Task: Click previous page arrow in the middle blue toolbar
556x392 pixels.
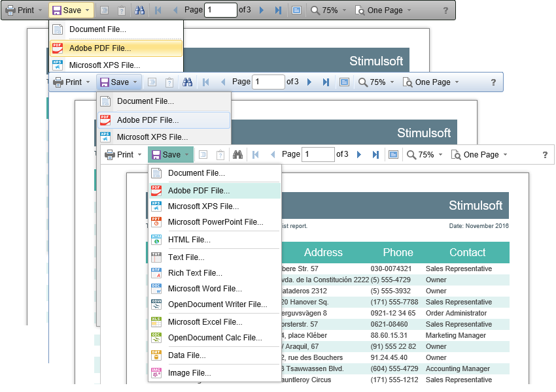Action: click(223, 82)
